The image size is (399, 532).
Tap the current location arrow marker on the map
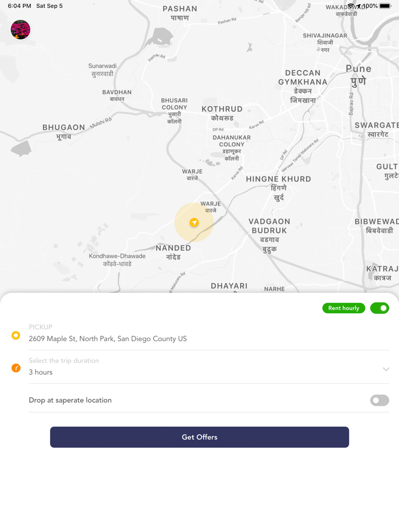point(194,223)
